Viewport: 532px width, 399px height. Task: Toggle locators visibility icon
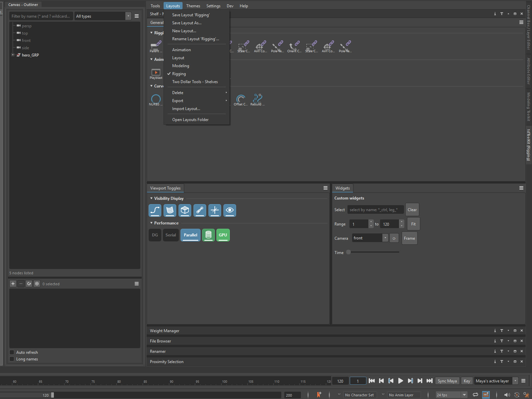click(x=215, y=210)
